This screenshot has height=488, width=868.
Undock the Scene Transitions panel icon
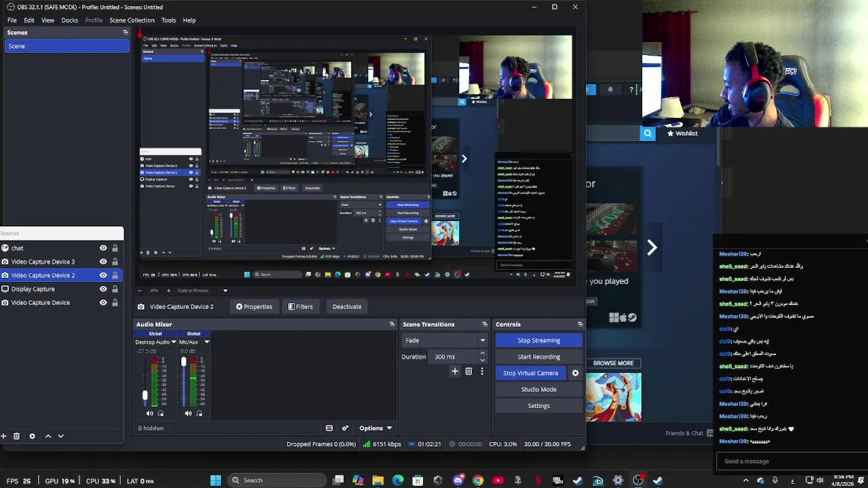coord(485,325)
